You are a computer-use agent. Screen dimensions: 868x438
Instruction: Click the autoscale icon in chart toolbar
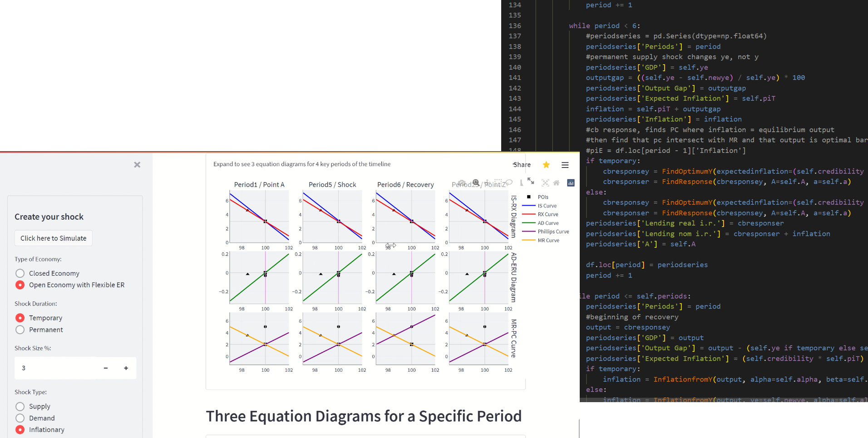click(545, 183)
